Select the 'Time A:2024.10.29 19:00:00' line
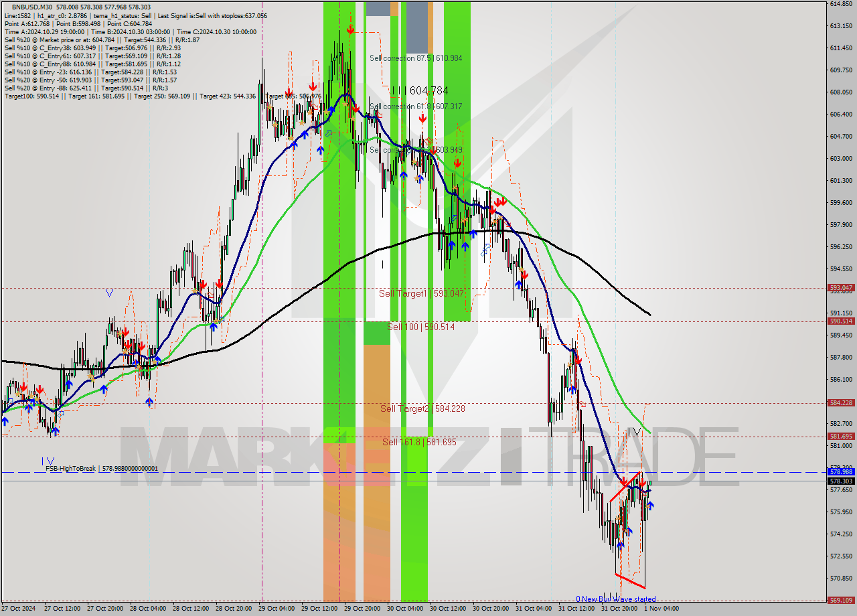 131,31
